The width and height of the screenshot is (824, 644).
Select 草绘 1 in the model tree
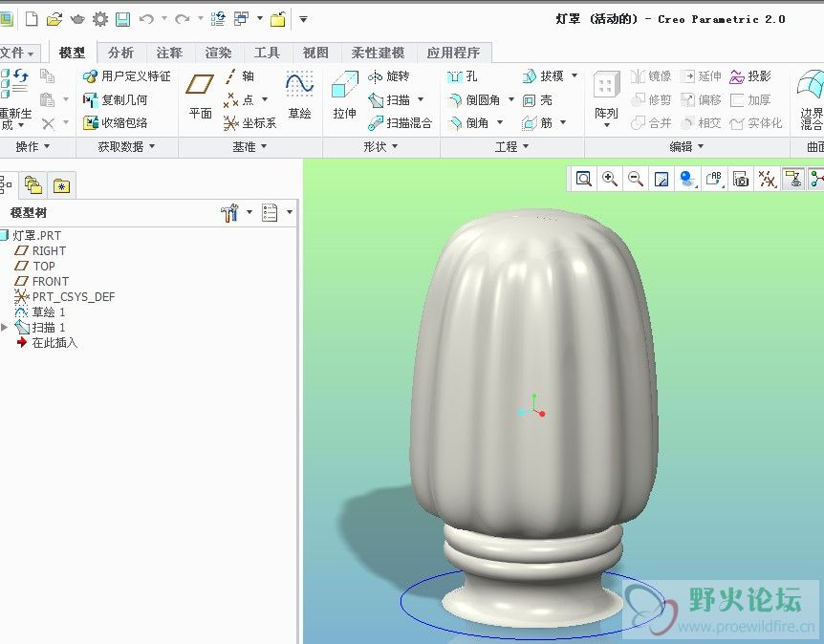[40, 312]
